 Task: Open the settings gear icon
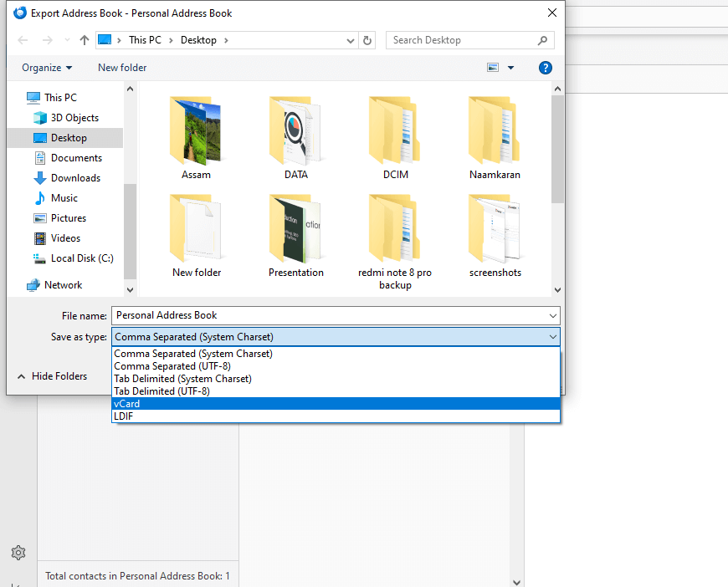tap(18, 553)
